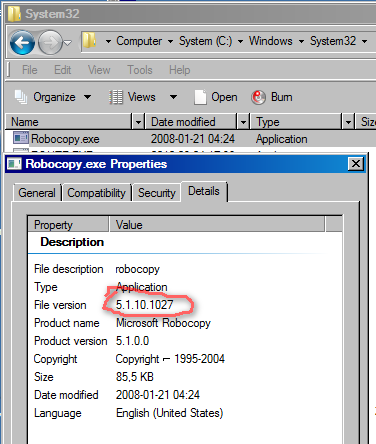Click the Value column header
The width and height of the screenshot is (376, 444).
pyautogui.click(x=217, y=225)
